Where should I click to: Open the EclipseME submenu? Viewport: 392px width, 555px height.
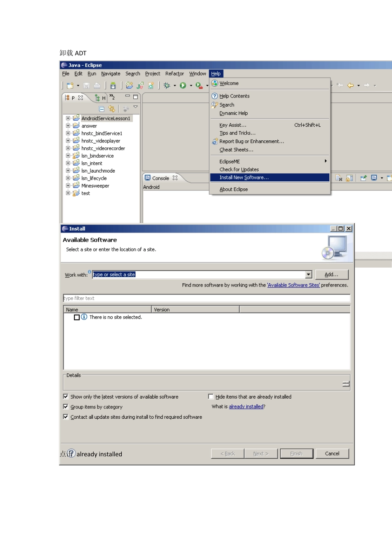click(270, 161)
